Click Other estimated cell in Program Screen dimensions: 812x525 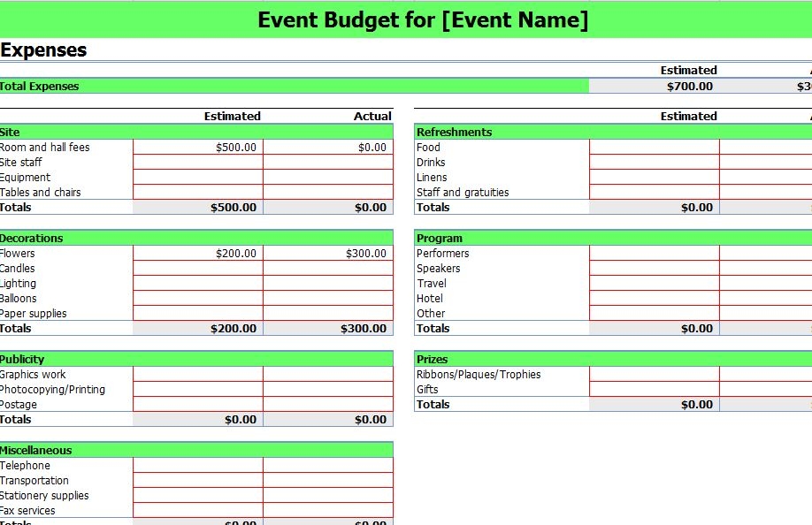pos(654,313)
